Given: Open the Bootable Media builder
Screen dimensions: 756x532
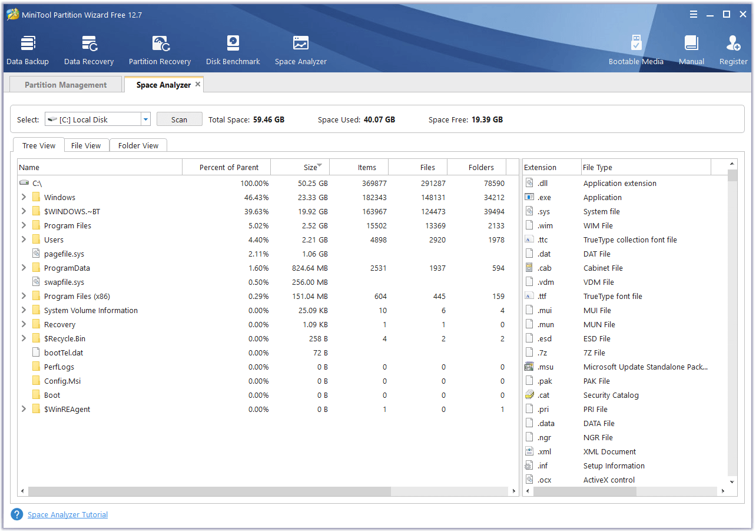Looking at the screenshot, I should click(636, 50).
